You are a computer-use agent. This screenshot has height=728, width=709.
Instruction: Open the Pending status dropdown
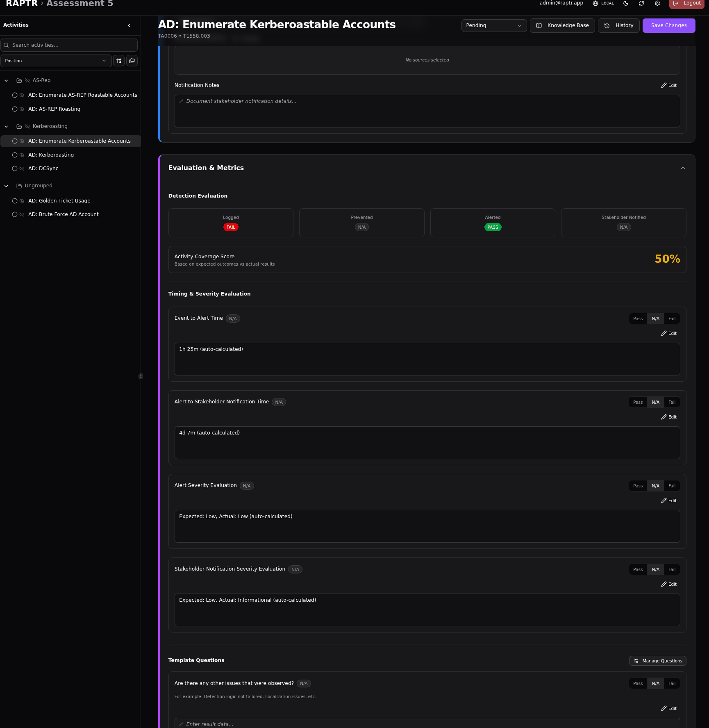tap(493, 25)
